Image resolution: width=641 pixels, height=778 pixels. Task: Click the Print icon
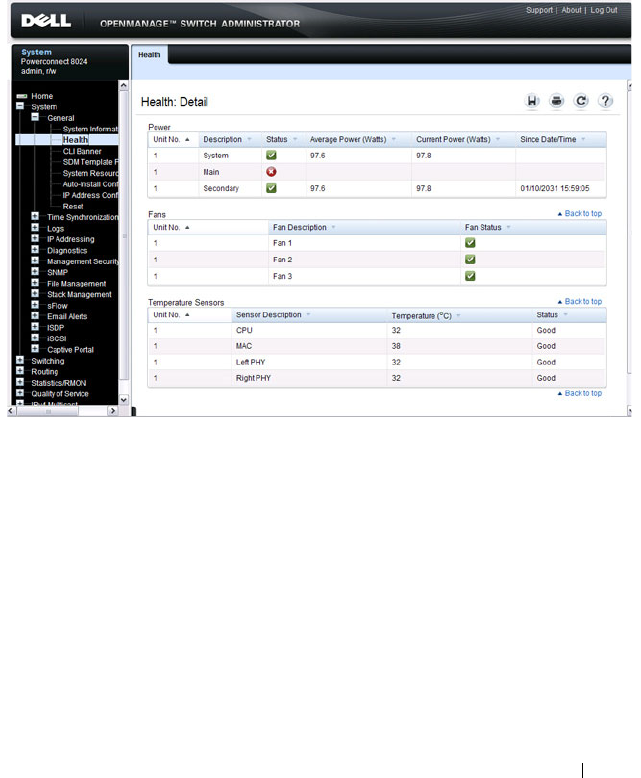pyautogui.click(x=557, y=101)
